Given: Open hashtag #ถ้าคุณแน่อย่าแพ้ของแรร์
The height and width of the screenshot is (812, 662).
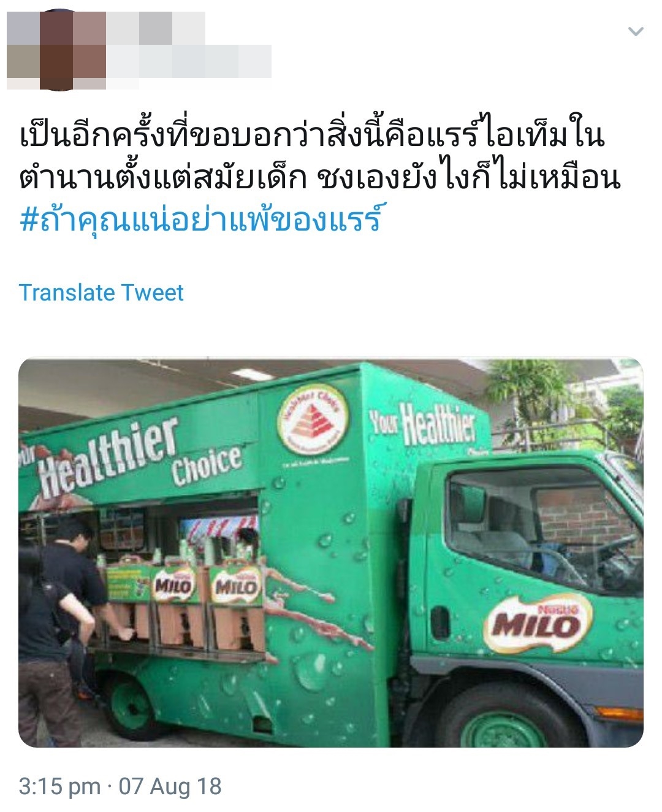Looking at the screenshot, I should [x=200, y=218].
